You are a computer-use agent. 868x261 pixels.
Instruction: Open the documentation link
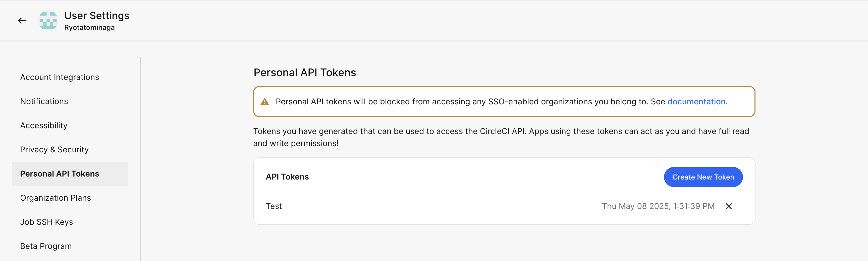(696, 102)
